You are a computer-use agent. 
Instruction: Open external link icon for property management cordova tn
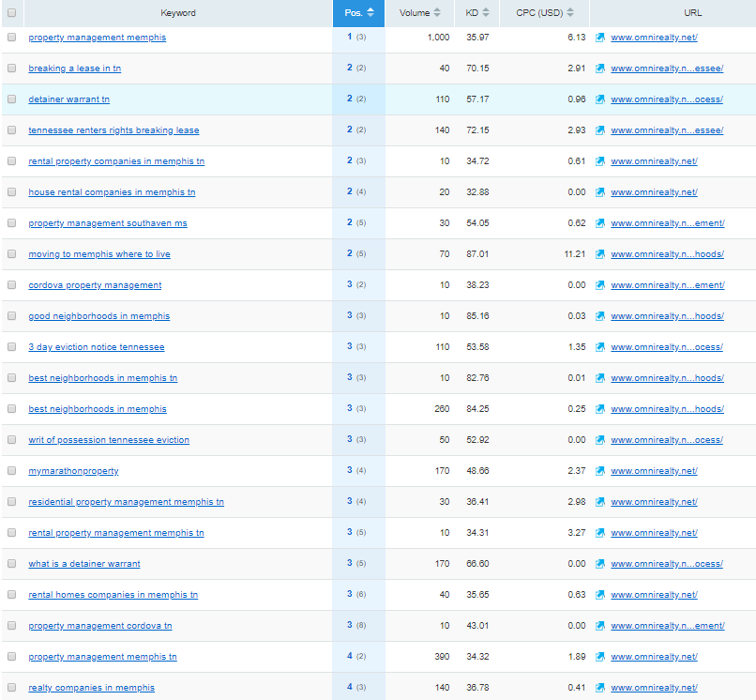pyautogui.click(x=599, y=626)
